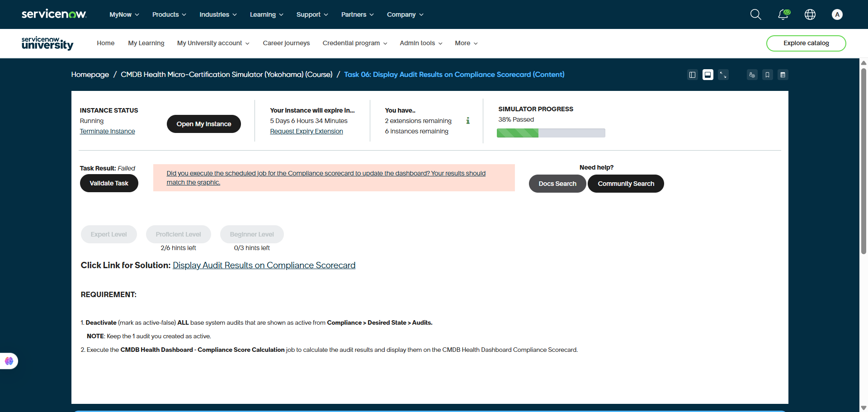868x412 pixels.
Task: Expand the Products menu
Action: (x=169, y=14)
